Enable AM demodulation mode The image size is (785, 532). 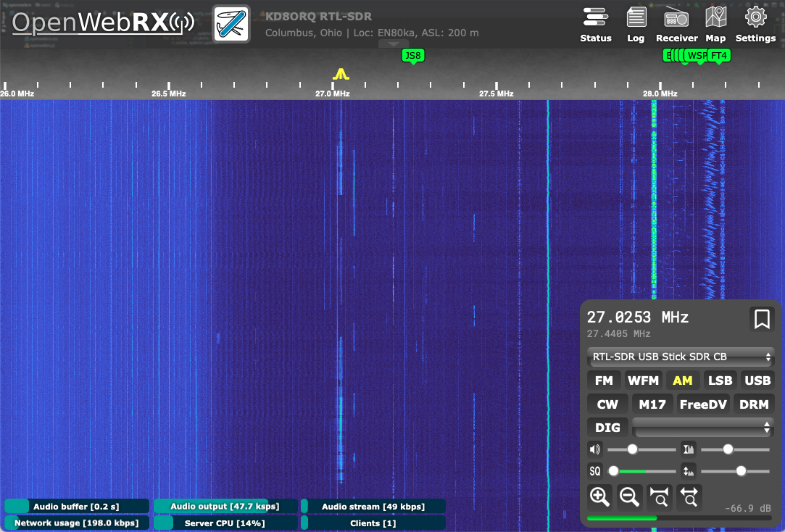(683, 380)
